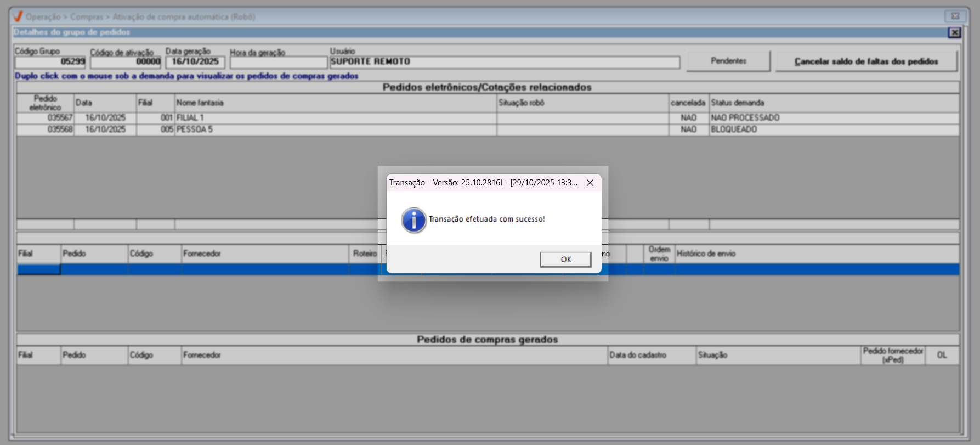Click cancelada column header
980x445 pixels.
[x=688, y=103]
